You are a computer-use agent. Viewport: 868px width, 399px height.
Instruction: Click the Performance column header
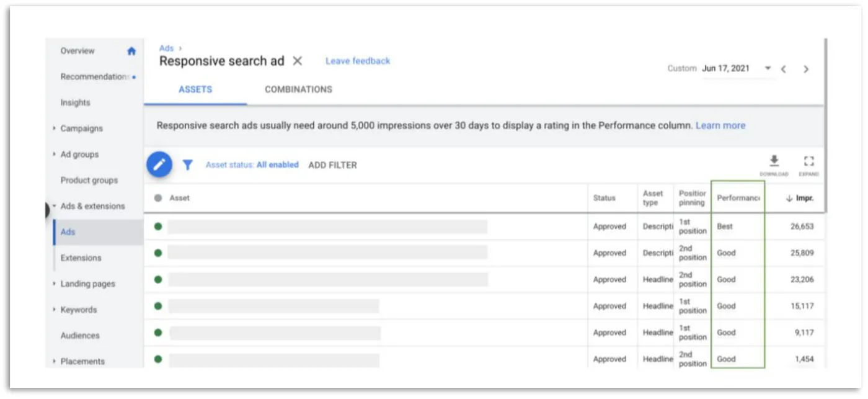pyautogui.click(x=738, y=199)
